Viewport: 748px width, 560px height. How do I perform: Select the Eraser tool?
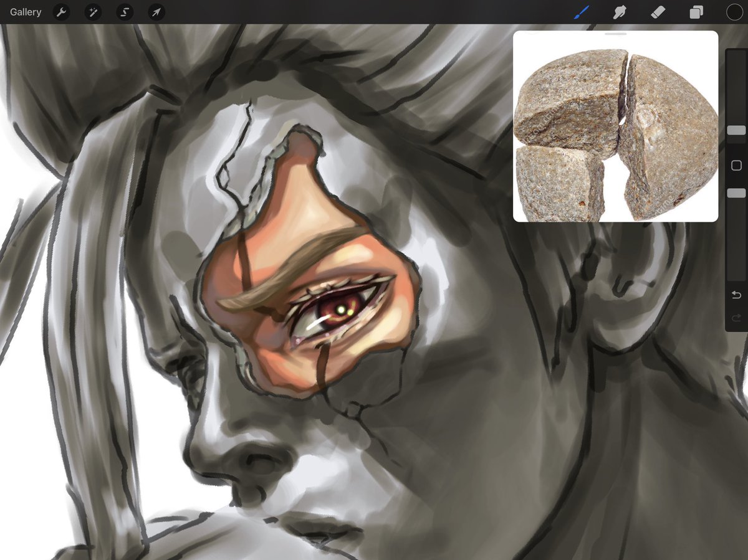[x=658, y=12]
